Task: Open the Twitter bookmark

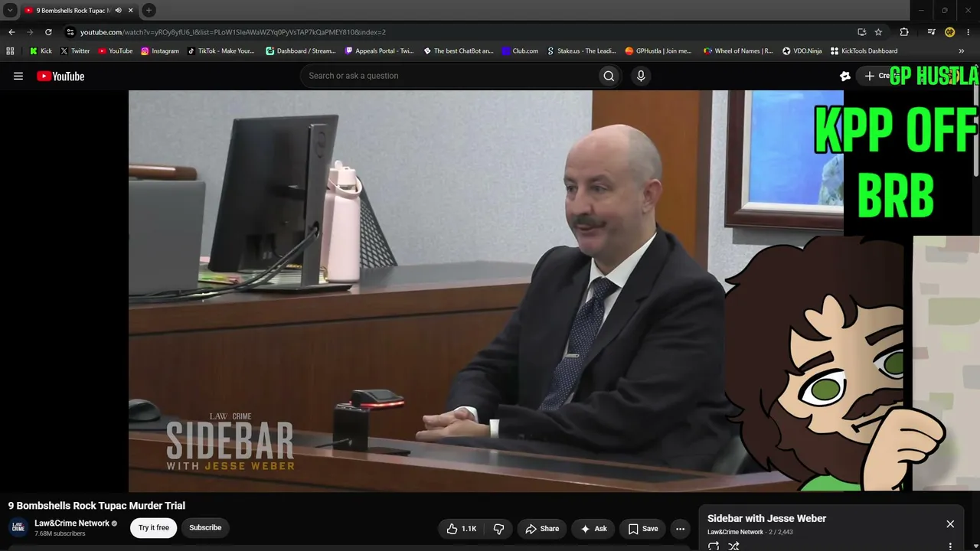Action: (75, 51)
